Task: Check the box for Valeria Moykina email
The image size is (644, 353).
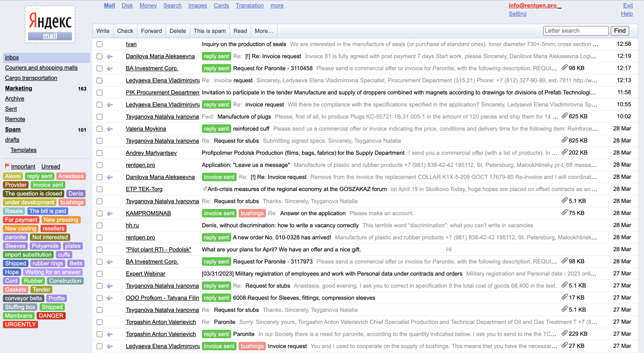Action: (x=100, y=129)
